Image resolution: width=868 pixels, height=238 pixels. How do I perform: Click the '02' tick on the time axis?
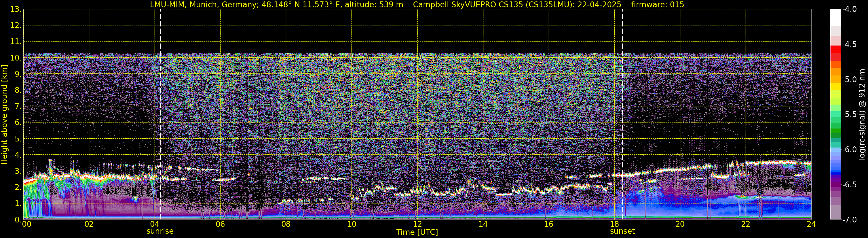pyautogui.click(x=89, y=224)
